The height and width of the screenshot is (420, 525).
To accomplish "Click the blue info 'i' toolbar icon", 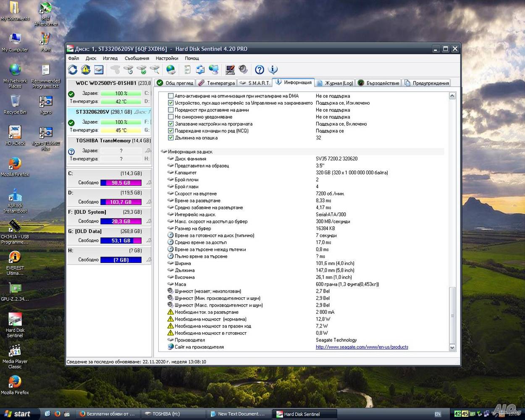I will click(273, 70).
